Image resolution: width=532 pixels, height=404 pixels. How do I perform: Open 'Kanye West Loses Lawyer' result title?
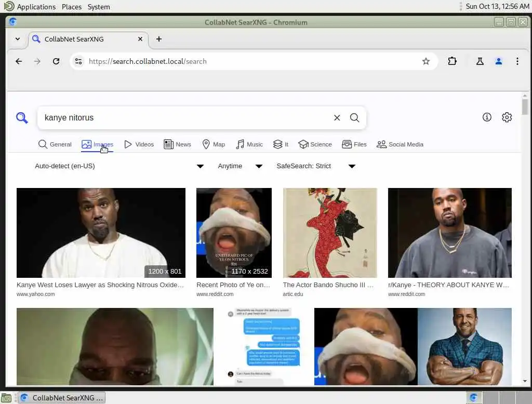point(100,285)
